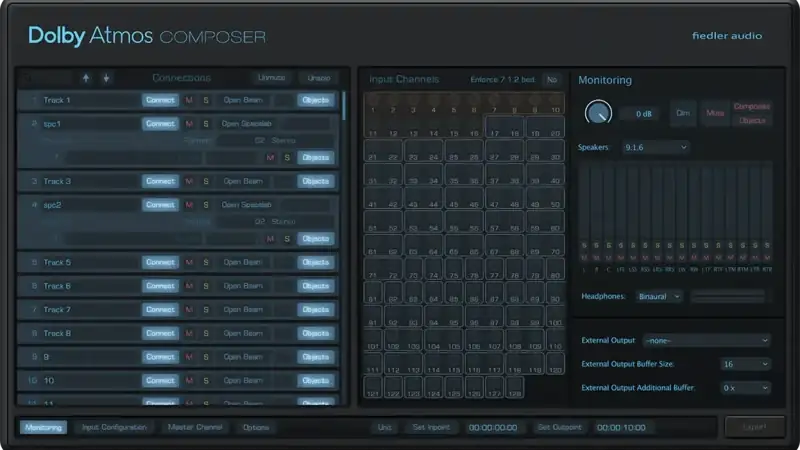Show Objects for Track 5

315,262
